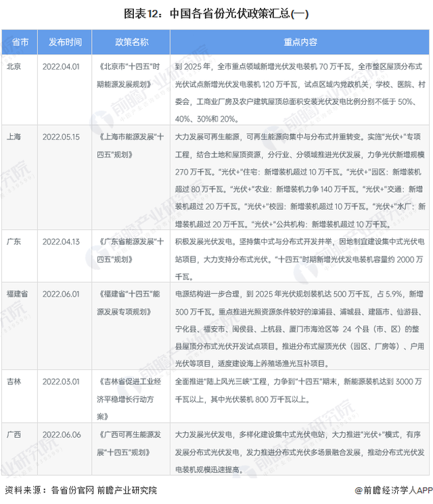Select the 重点内容 column header
The image size is (433, 504).
[x=300, y=42]
